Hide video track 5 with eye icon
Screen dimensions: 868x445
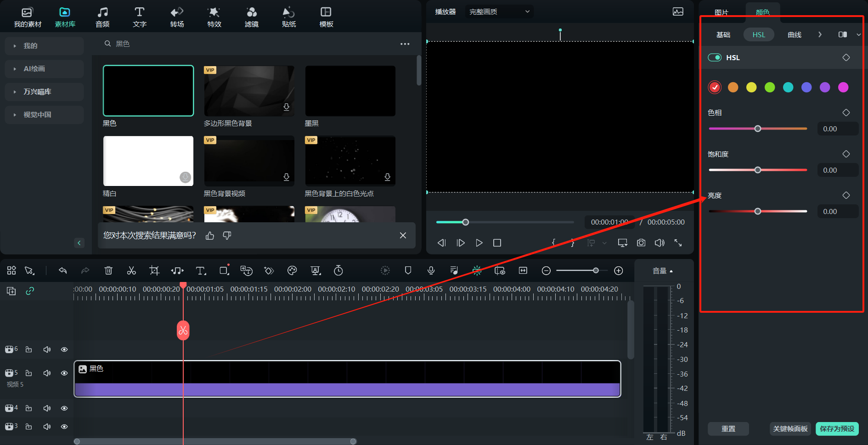64,373
